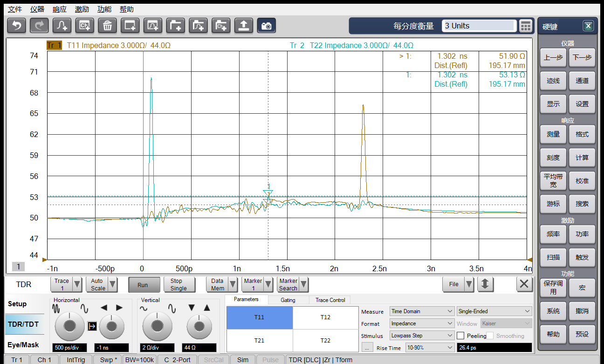Click the Stop Single button

178,284
